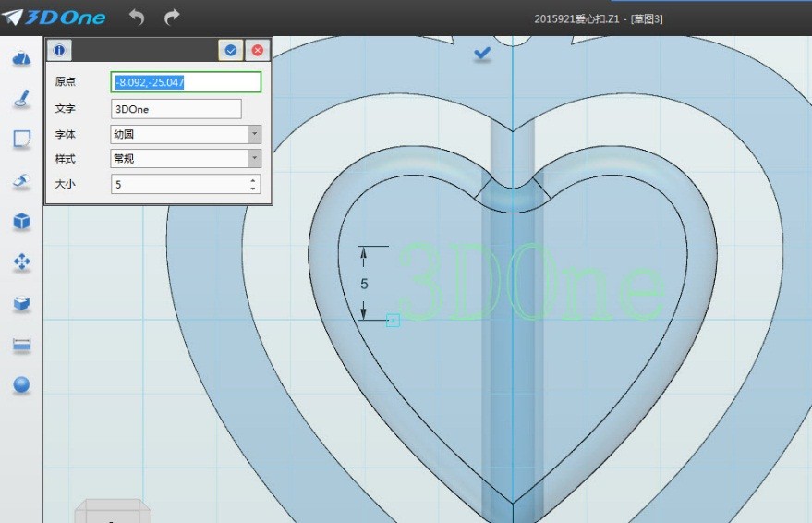The width and height of the screenshot is (812, 523).
Task: Expand the 字体 font dropdown
Action: point(254,134)
